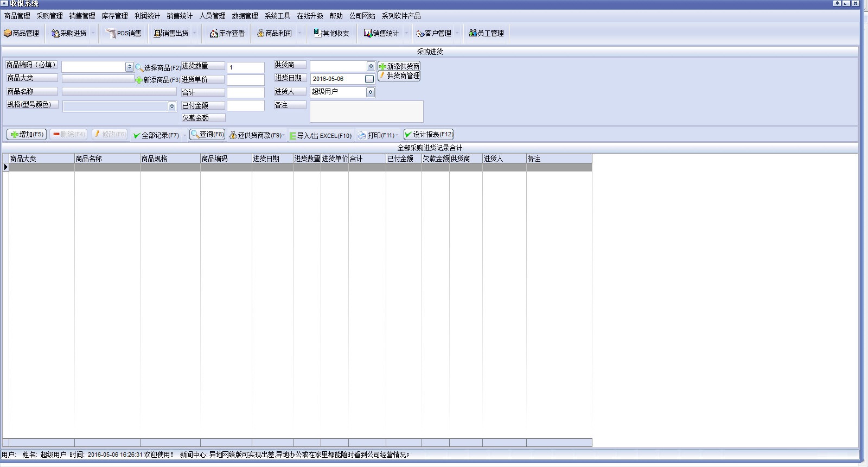Screen dimensions: 868x467
Task: Click 设计报表(F12) button
Action: point(429,134)
